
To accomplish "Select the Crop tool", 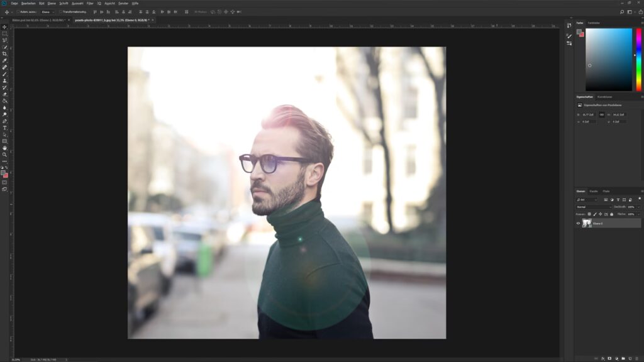I will pyautogui.click(x=4, y=54).
